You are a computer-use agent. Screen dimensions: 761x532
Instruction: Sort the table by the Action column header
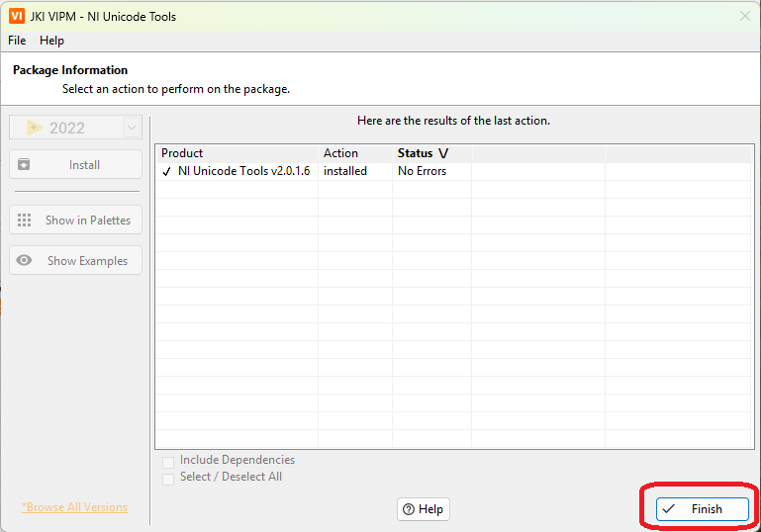pos(355,153)
